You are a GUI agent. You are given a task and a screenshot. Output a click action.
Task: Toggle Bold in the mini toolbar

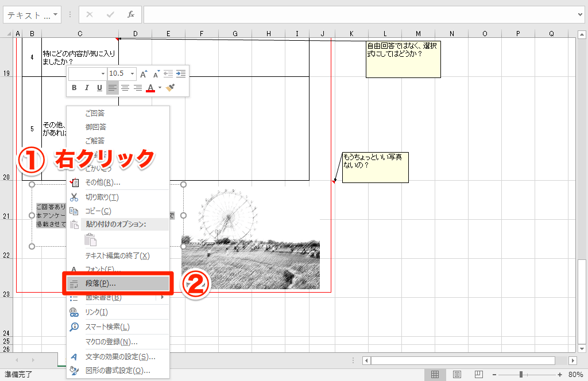[74, 88]
